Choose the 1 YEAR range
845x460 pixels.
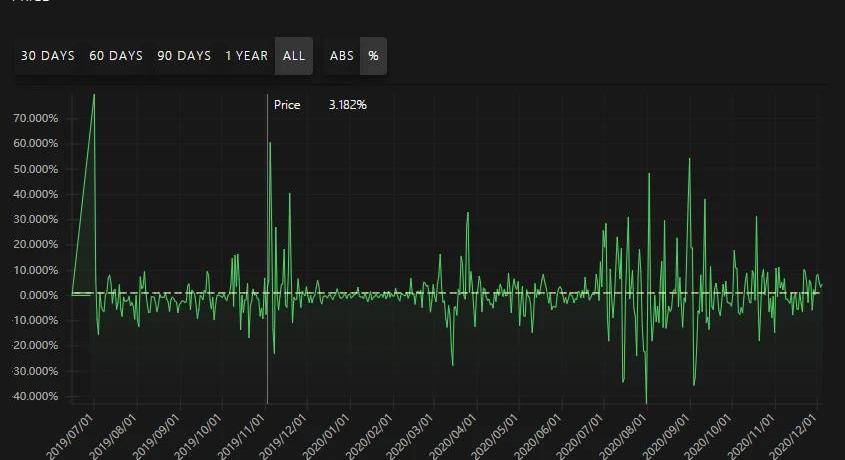click(246, 56)
